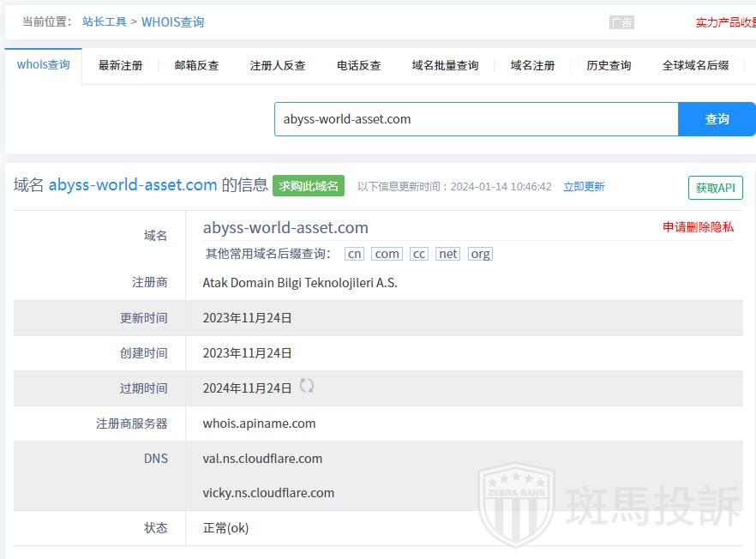This screenshot has height=559, width=756.
Task: Go to the 电话反查 tab
Action: (x=359, y=65)
